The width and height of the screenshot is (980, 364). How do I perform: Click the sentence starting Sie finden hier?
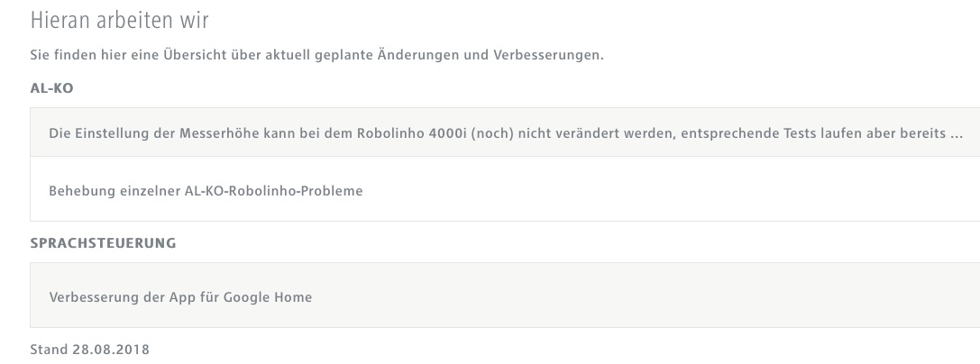(x=316, y=56)
